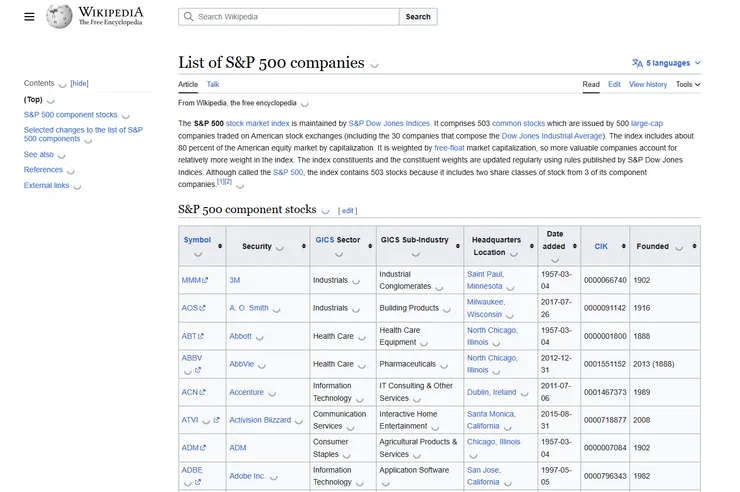
Task: Sort table by Symbol column arrows
Action: point(220,246)
